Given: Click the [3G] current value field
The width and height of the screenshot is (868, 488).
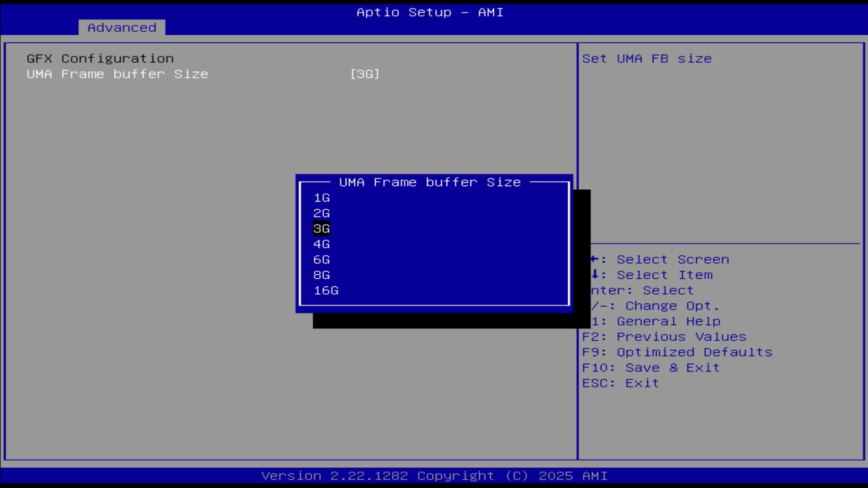Looking at the screenshot, I should (365, 74).
